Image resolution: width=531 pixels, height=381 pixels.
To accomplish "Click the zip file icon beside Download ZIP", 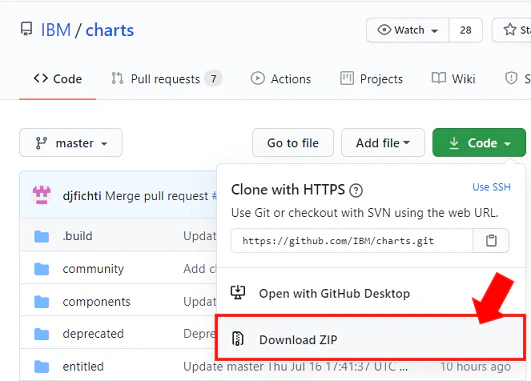I will tap(238, 339).
